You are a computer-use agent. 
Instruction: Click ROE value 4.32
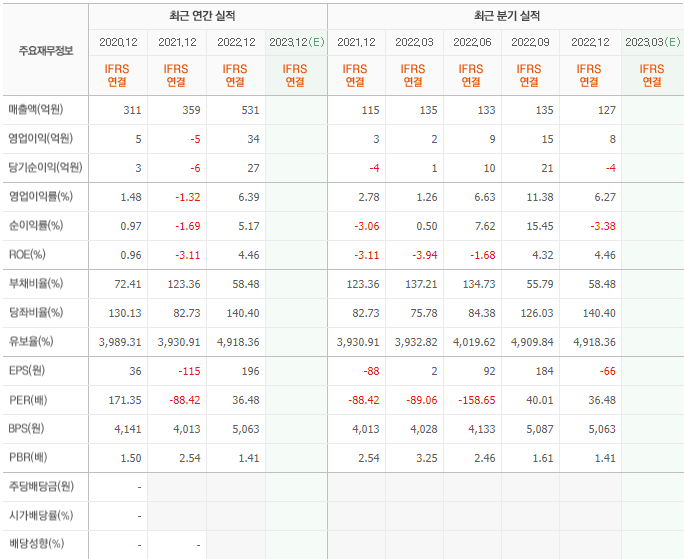pos(543,255)
